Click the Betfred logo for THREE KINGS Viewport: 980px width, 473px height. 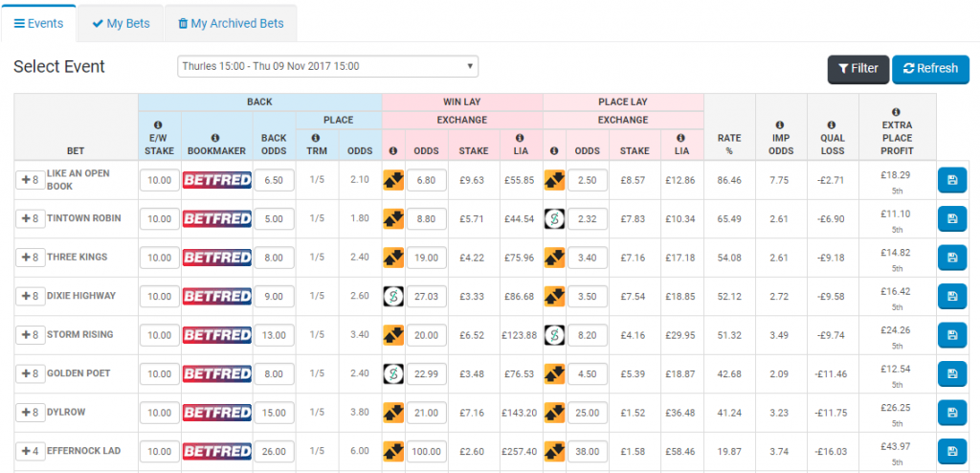pos(217,258)
